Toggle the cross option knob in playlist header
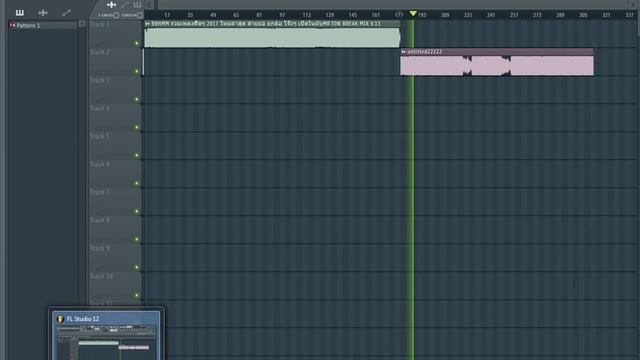 tap(116, 15)
